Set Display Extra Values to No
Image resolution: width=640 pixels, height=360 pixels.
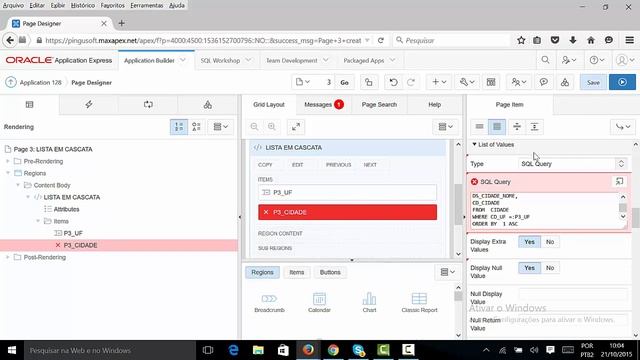pyautogui.click(x=550, y=242)
